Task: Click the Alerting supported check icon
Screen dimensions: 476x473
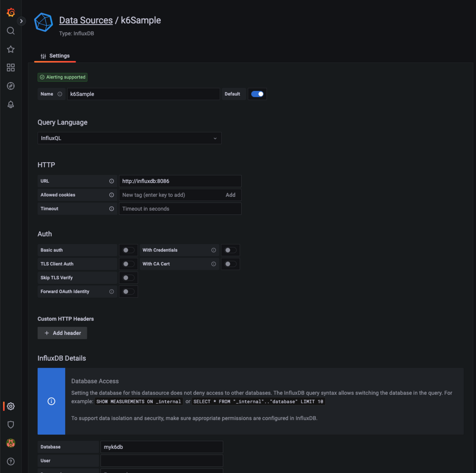Action: (x=42, y=77)
